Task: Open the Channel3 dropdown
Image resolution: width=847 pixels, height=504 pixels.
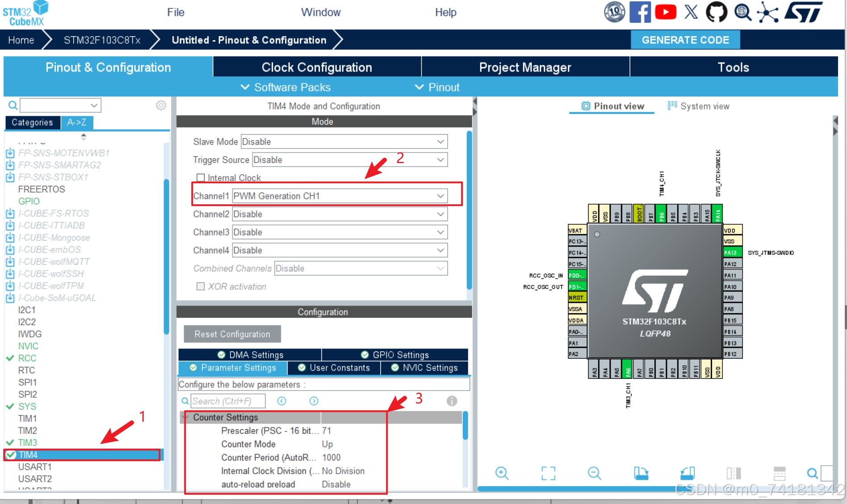Action: point(340,232)
